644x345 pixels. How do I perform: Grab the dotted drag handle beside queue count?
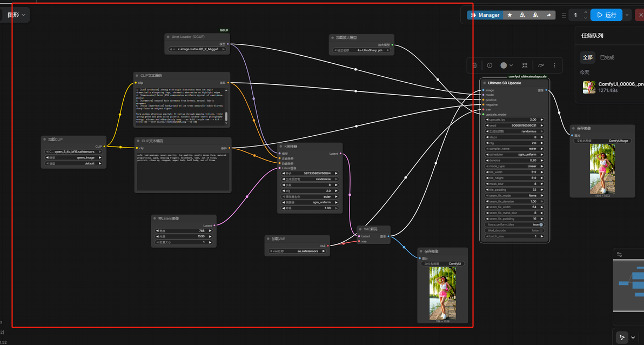point(564,15)
